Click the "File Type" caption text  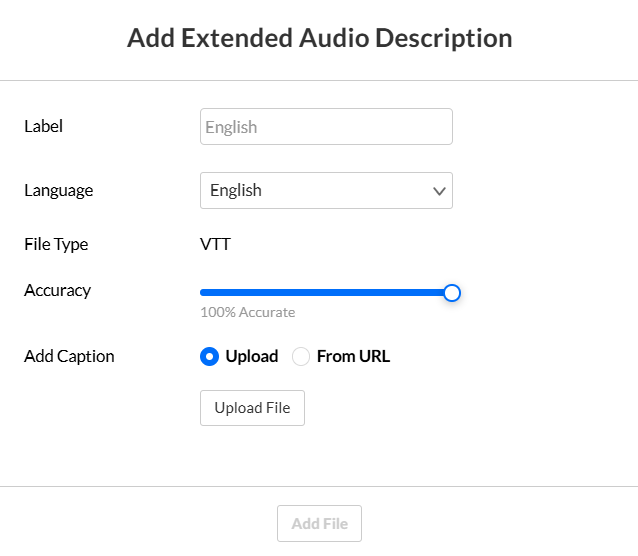(56, 244)
